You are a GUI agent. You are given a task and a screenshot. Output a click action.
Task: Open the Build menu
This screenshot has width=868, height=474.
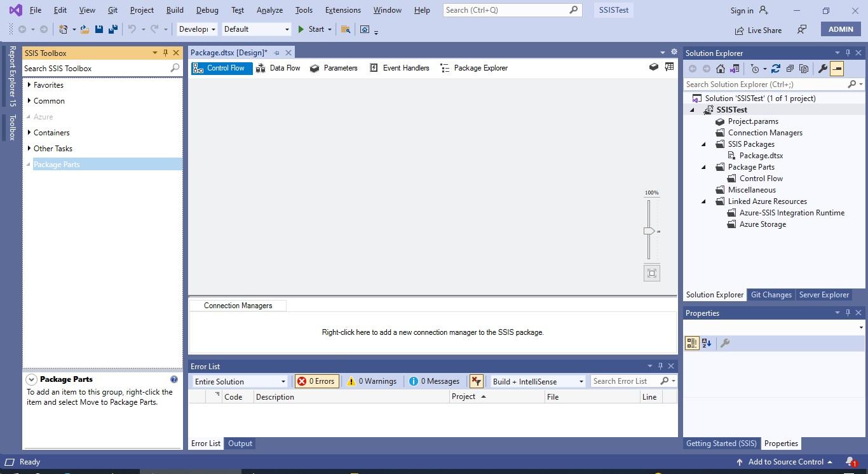(x=175, y=10)
